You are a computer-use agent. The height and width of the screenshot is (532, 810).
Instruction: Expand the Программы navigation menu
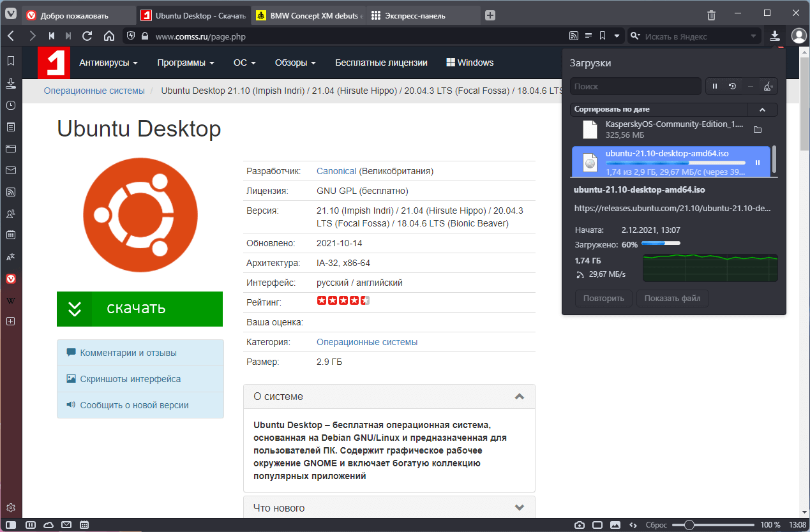[186, 63]
